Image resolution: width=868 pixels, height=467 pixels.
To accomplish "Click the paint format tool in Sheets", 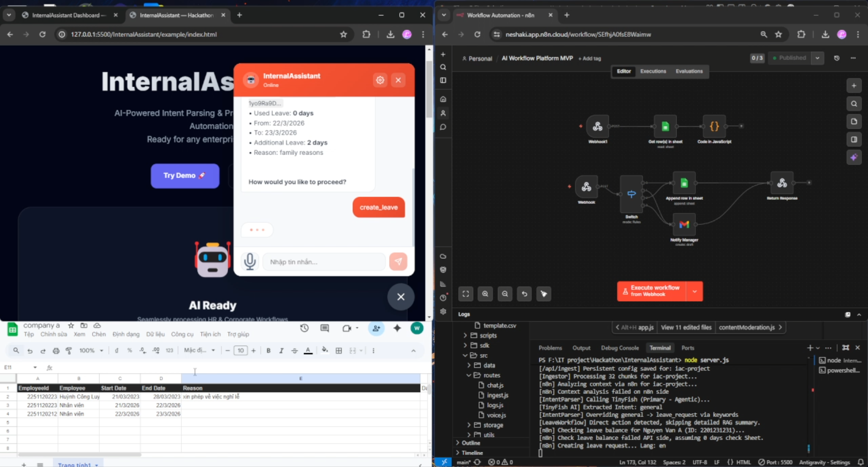I will coord(69,351).
